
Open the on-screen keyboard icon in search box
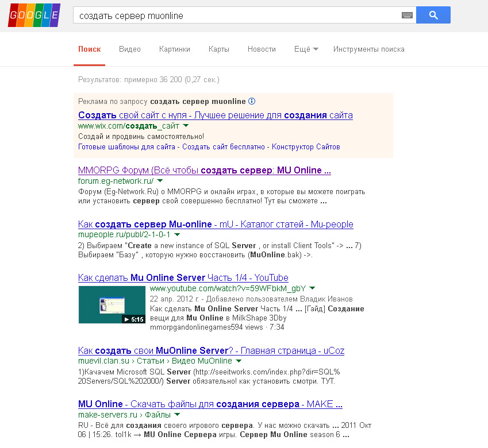coord(407,16)
